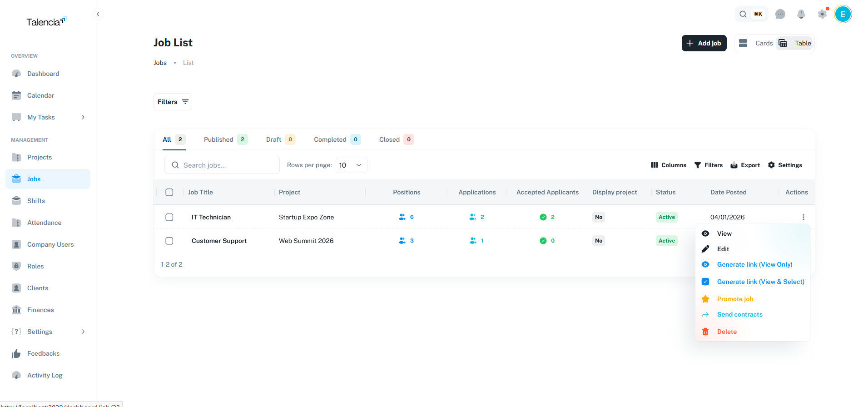Image resolution: width=868 pixels, height=407 pixels.
Task: Open the Roles page
Action: coord(48,266)
